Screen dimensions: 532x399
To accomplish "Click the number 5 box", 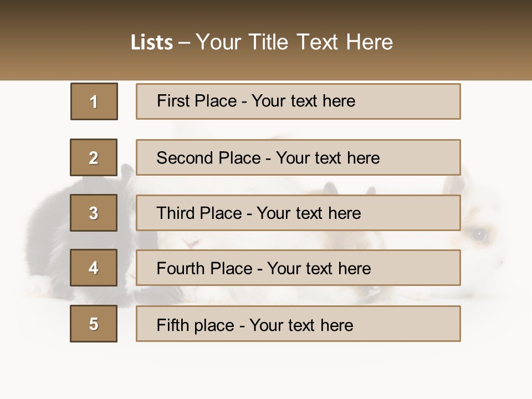I will tap(94, 324).
